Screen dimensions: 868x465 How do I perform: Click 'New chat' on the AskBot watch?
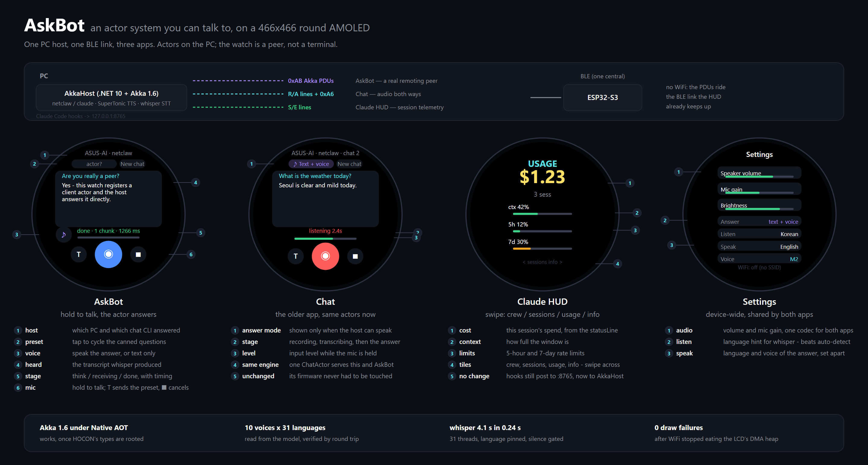[x=132, y=164]
